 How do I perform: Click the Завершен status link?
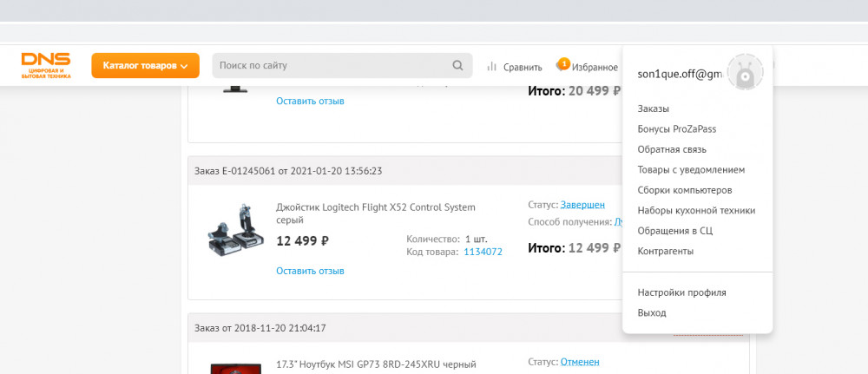[x=582, y=206]
